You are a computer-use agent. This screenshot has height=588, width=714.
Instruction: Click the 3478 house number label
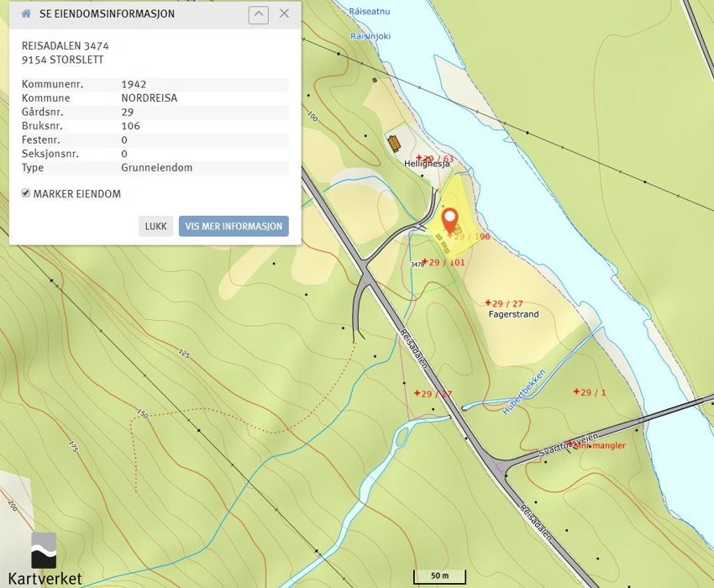[417, 264]
